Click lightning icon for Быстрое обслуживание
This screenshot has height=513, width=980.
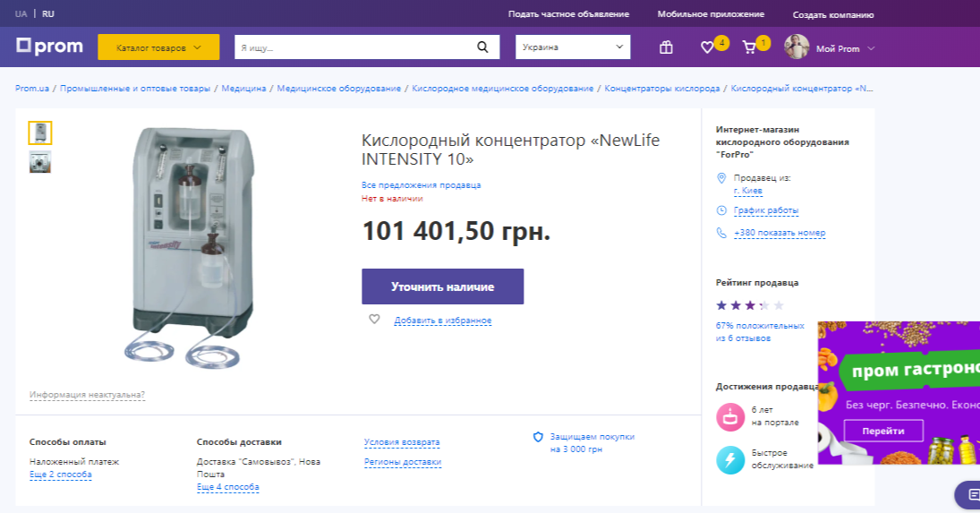coord(730,460)
